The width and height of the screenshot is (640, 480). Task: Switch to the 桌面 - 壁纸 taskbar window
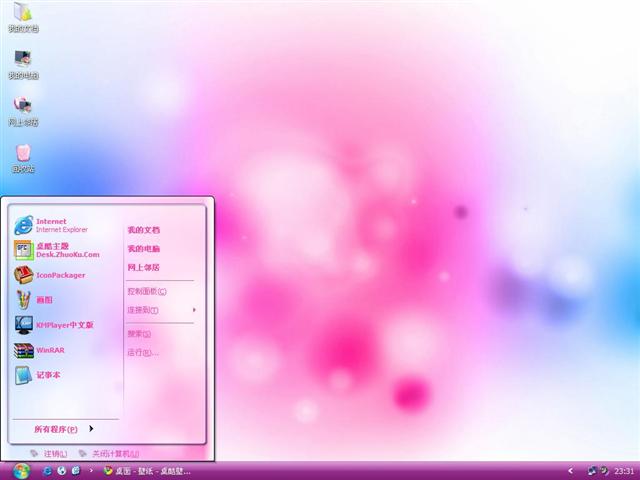point(147,471)
